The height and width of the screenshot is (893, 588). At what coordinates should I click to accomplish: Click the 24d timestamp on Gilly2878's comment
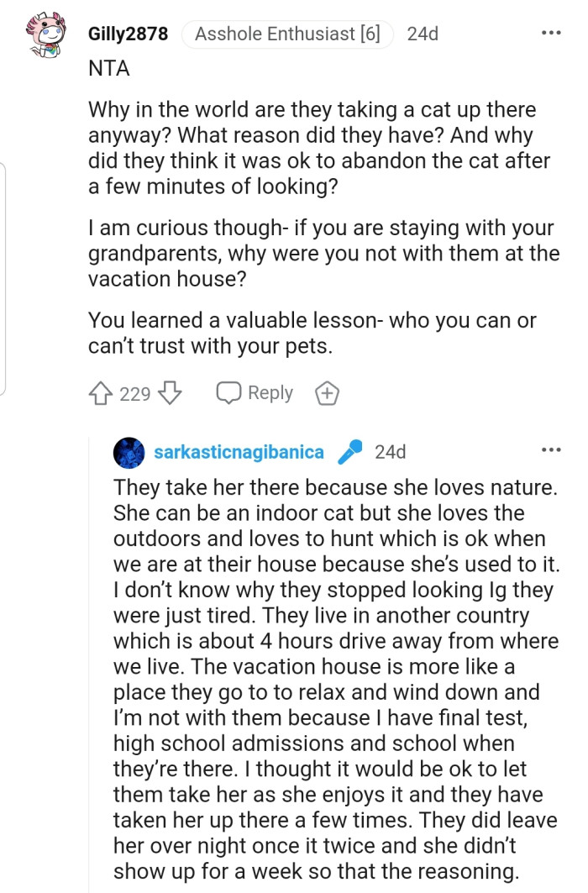(x=422, y=34)
